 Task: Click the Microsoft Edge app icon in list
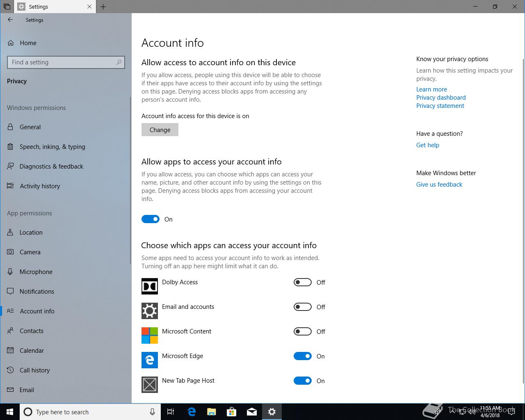click(150, 360)
